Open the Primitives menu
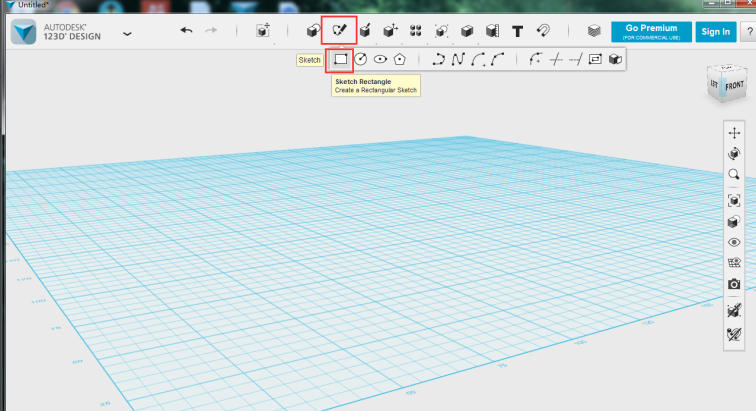Image resolution: width=756 pixels, height=411 pixels. tap(313, 31)
